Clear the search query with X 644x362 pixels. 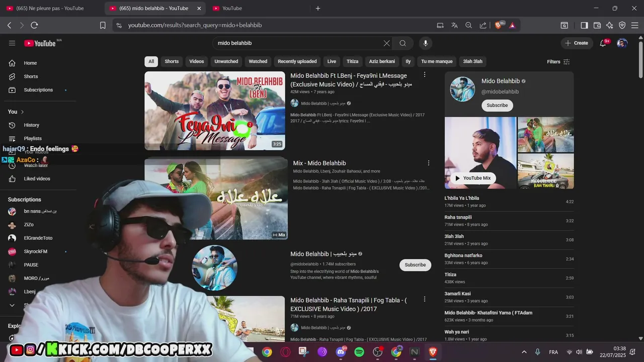coord(386,43)
